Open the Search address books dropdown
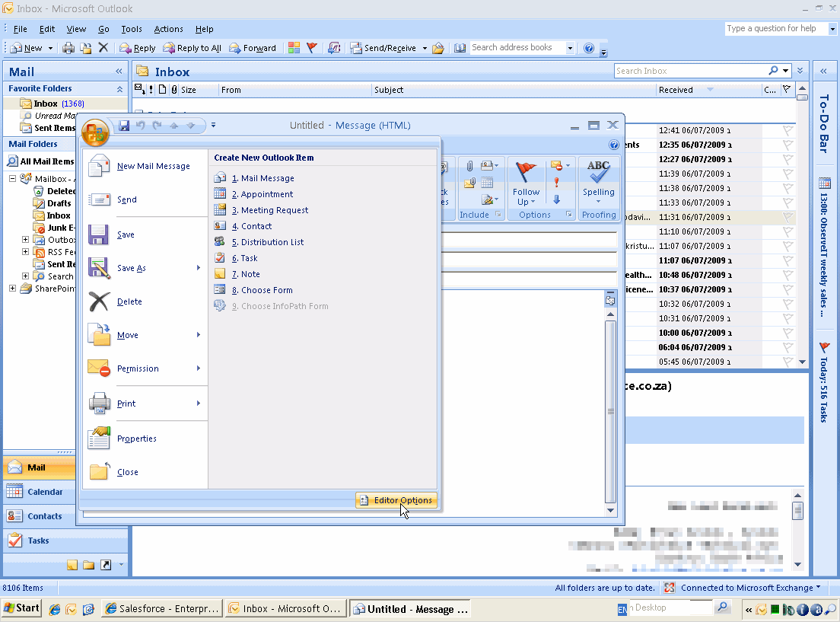840x622 pixels. click(x=570, y=48)
